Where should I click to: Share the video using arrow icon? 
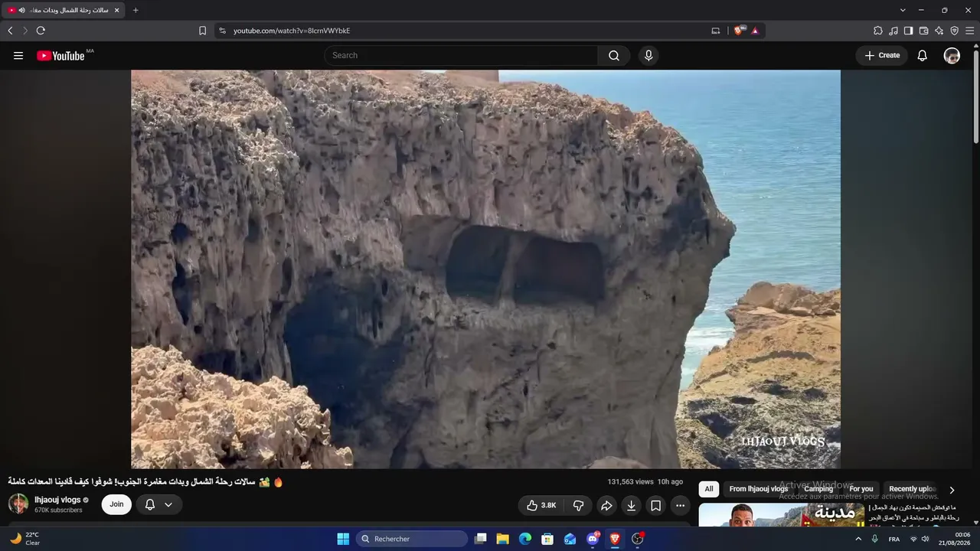click(606, 505)
